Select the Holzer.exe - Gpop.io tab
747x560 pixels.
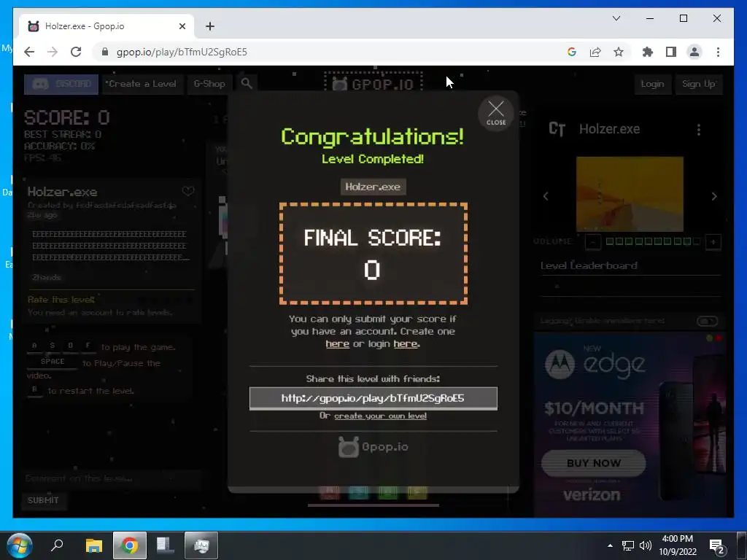107,26
